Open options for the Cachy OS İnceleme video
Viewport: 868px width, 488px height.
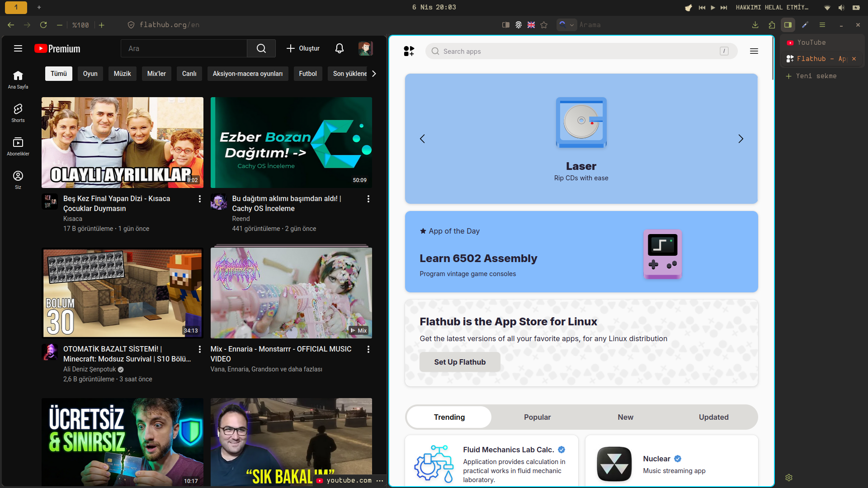(368, 199)
